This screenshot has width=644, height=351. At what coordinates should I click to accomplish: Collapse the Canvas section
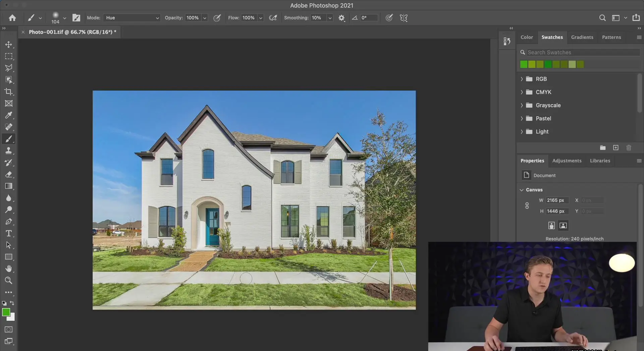point(522,190)
